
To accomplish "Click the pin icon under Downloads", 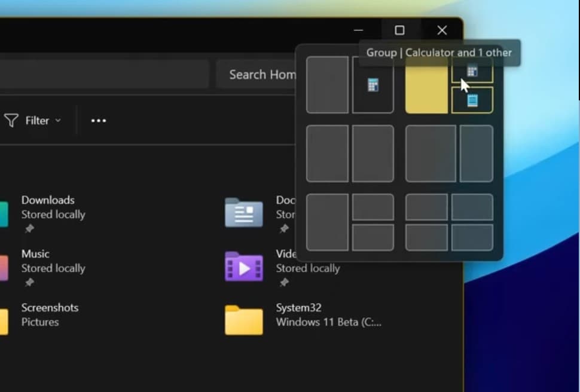I will [x=29, y=229].
